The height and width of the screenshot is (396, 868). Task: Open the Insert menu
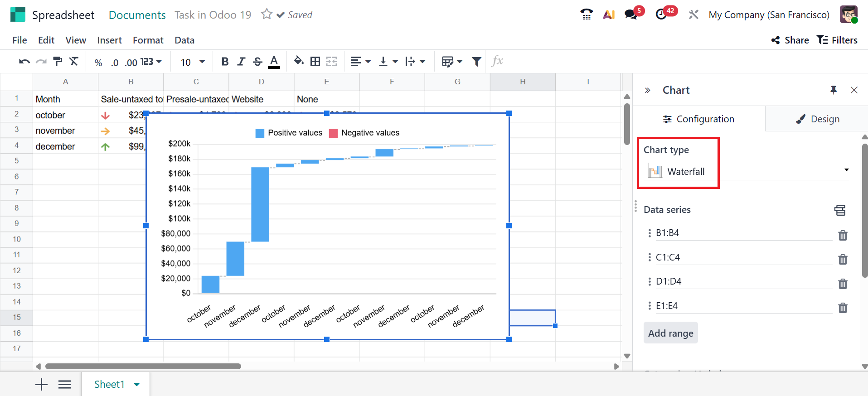[109, 40]
